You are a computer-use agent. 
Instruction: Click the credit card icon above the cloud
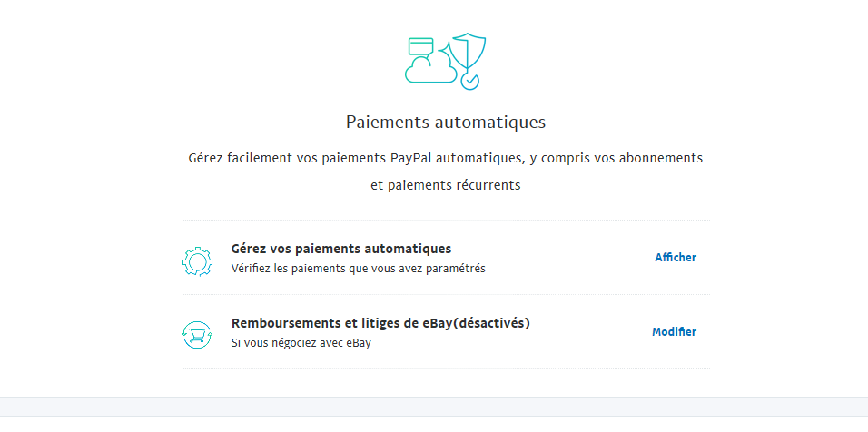tap(421, 45)
